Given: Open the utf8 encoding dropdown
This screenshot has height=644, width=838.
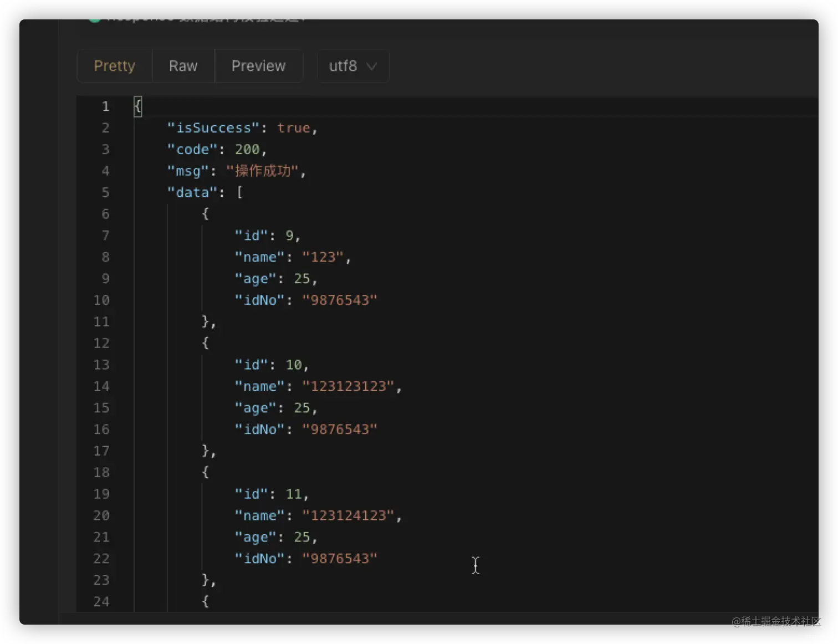Looking at the screenshot, I should point(353,66).
